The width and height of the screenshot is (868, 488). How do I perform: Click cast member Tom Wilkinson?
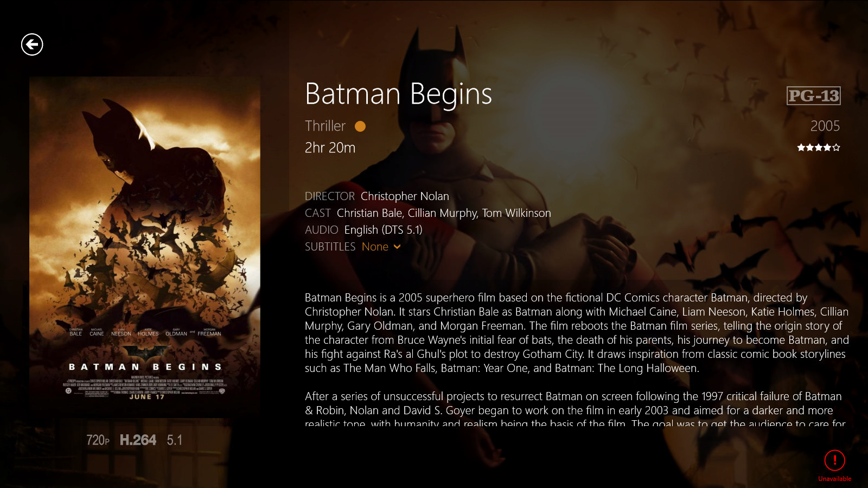point(516,213)
